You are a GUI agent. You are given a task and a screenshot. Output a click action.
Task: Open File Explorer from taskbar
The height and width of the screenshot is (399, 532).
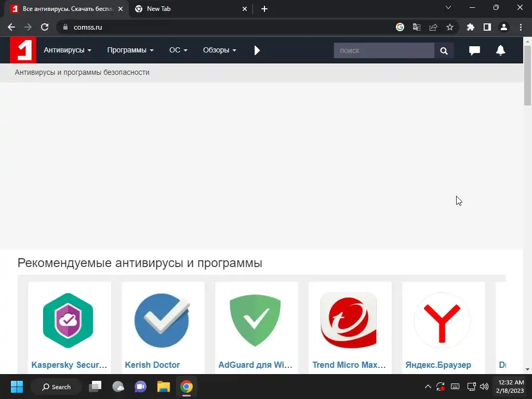[164, 387]
